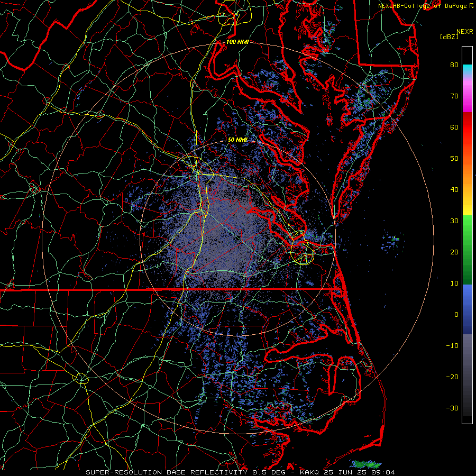This screenshot has height=476, width=476.
Task: Click the -20 dBZ scale label
Action: pos(452,377)
